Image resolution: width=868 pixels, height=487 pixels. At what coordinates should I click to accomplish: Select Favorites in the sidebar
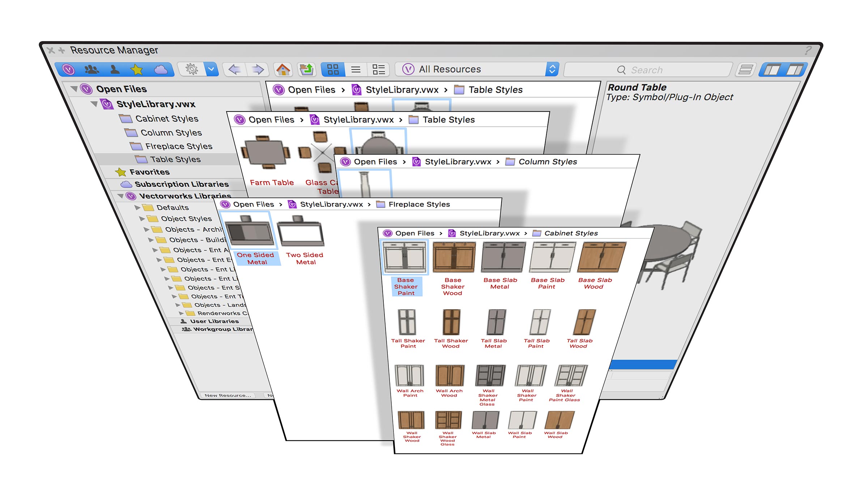pos(142,172)
